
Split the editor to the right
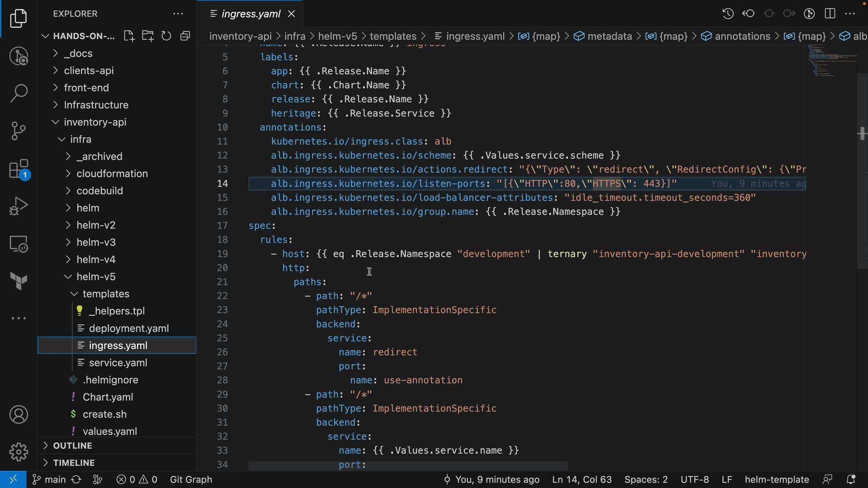tap(830, 14)
